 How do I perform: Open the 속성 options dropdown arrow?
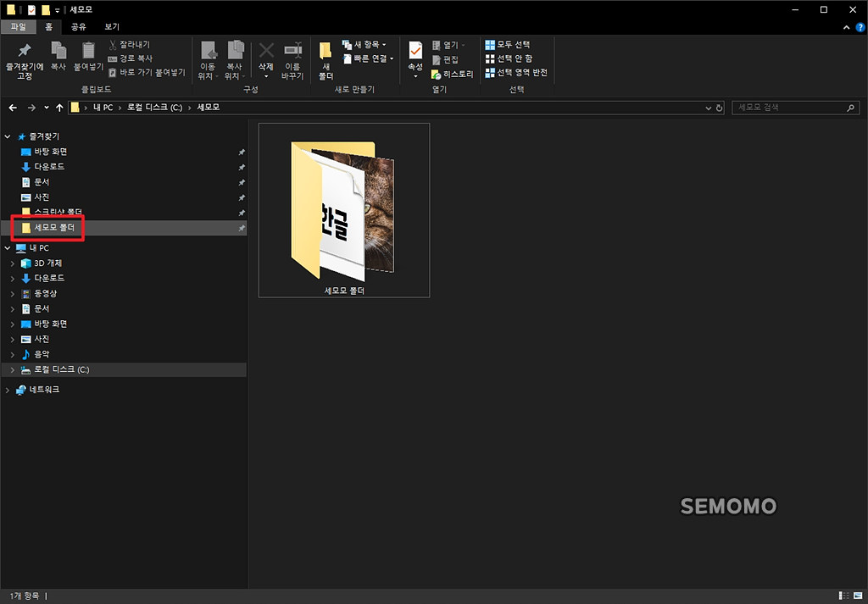[x=415, y=75]
